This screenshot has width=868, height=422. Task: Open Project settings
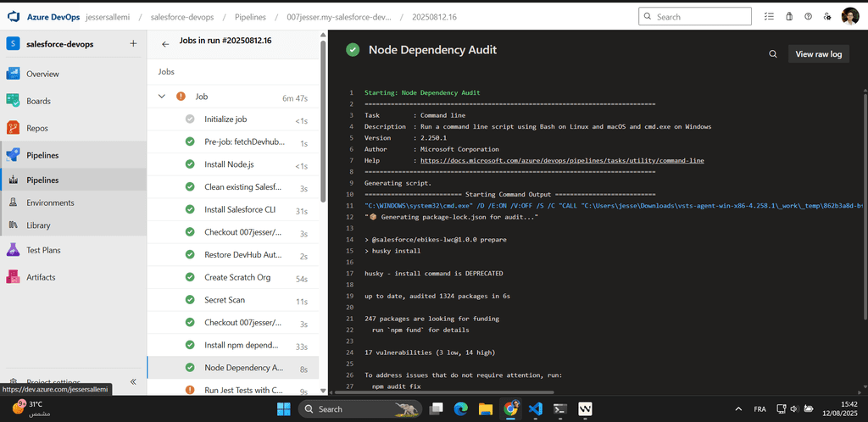pyautogui.click(x=53, y=381)
